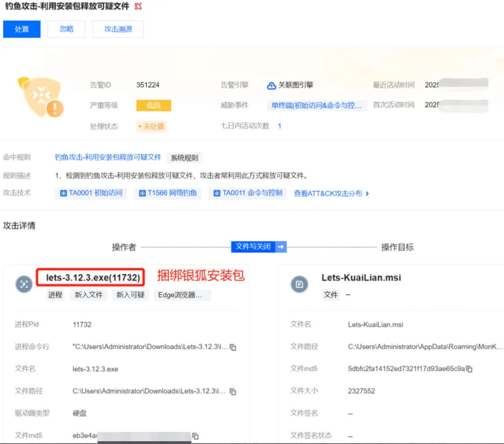Viewport: 504px width, 444px height.
Task: Click the 处置 button
Action: tap(22, 29)
